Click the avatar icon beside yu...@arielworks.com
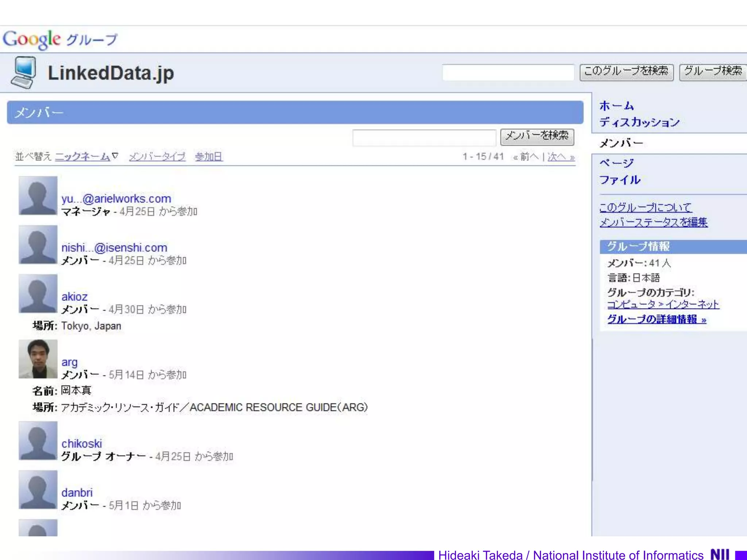747x560 pixels. click(x=38, y=196)
